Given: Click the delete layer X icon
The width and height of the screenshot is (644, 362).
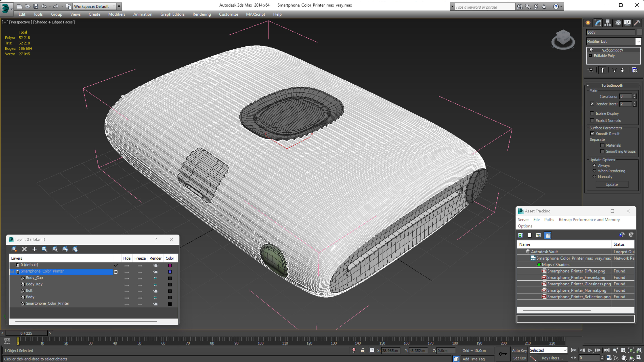Looking at the screenshot, I should (24, 249).
